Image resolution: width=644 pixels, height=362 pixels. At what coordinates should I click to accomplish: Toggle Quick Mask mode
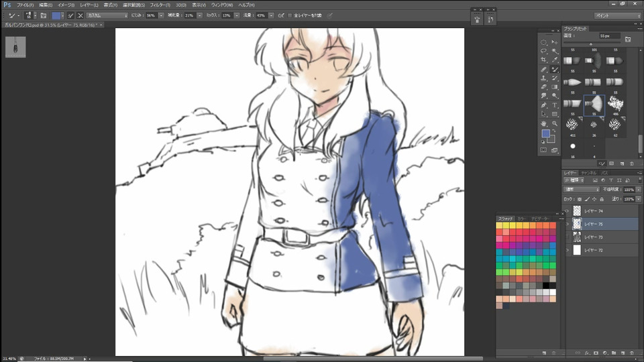(543, 150)
